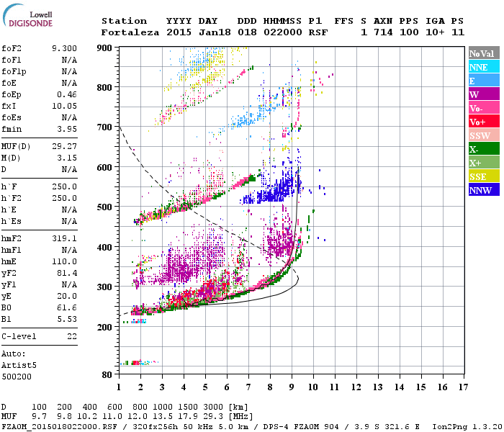This screenshot has width=504, height=432.
Task: Click the B0 value 61.6
Action: pos(67,307)
